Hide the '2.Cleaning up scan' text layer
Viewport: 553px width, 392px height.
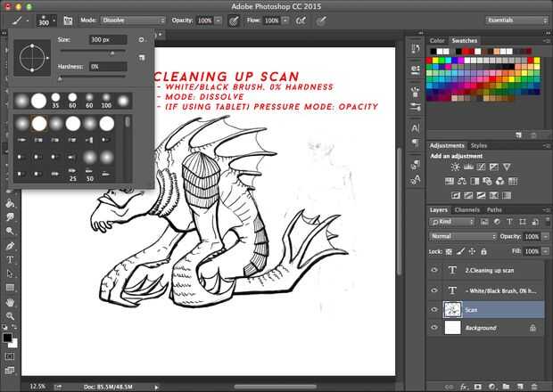(x=434, y=272)
